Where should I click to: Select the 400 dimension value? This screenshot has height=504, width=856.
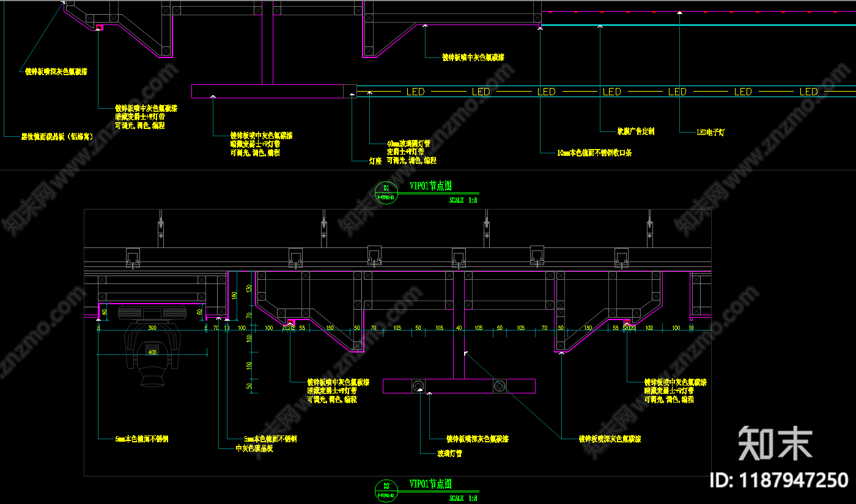pos(152,352)
